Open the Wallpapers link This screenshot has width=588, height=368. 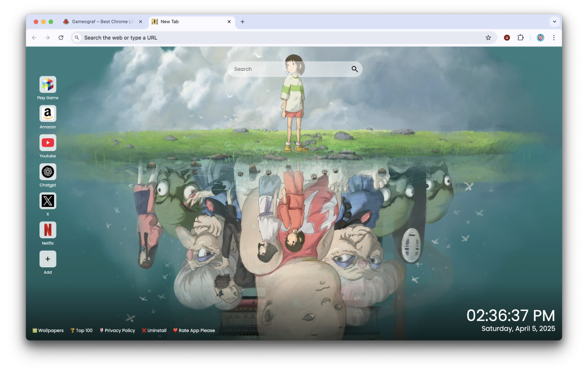48,330
